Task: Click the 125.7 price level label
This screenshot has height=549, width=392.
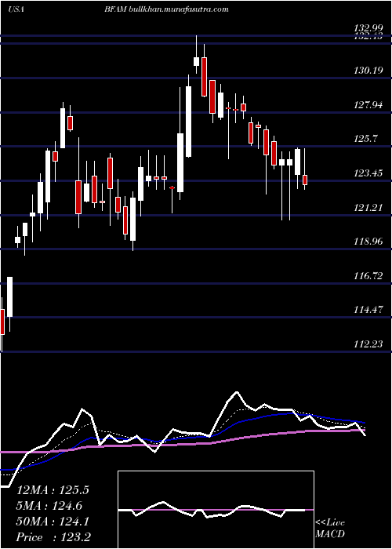Action: tap(366, 139)
